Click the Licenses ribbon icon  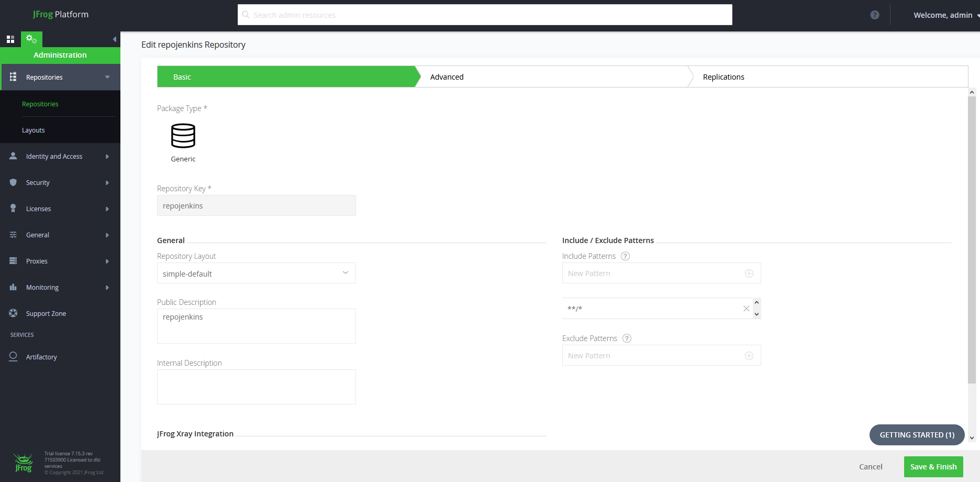(x=13, y=209)
